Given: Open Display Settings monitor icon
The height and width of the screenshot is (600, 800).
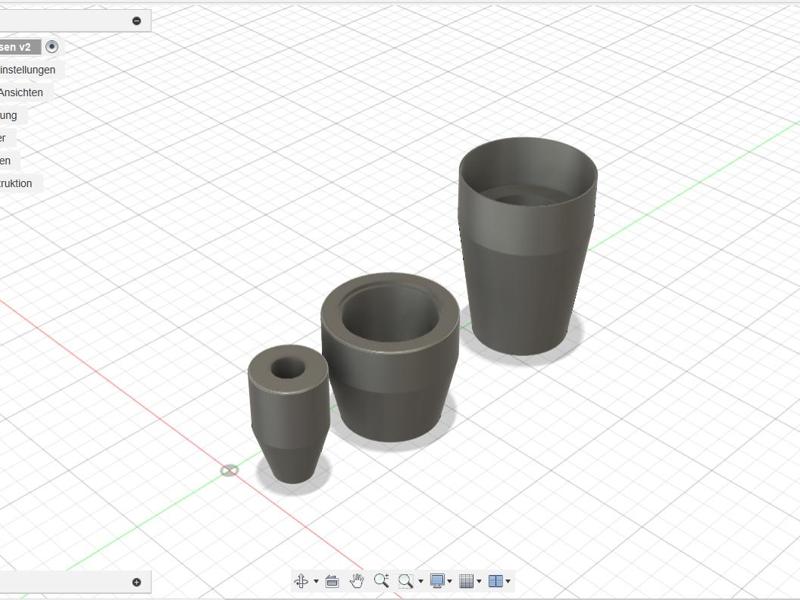Looking at the screenshot, I should tap(438, 580).
